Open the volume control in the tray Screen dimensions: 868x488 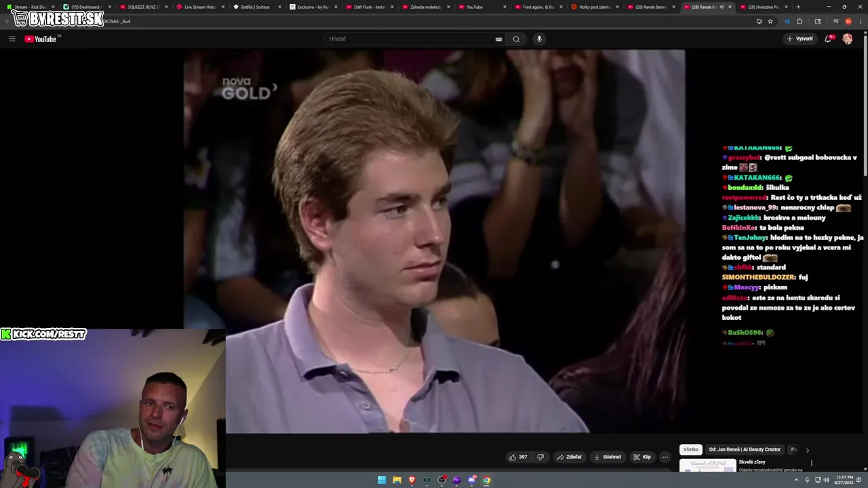[827, 480]
